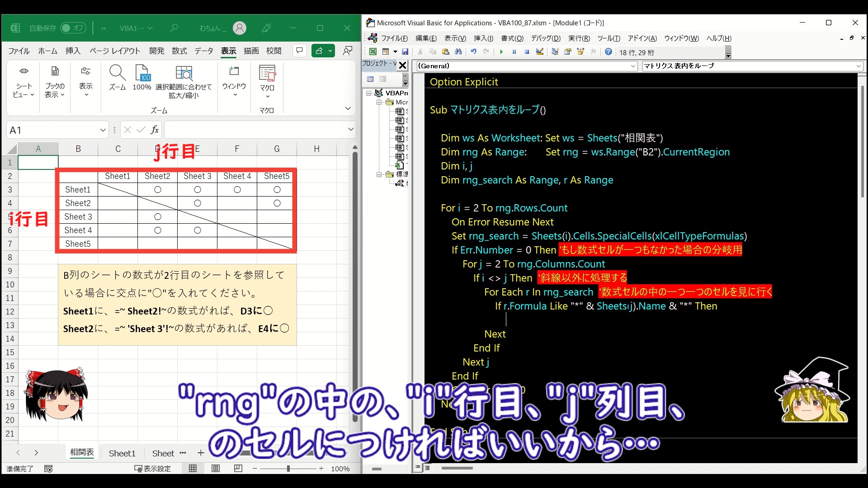
Task: Return to Excel via the green Excel icon
Action: [373, 52]
